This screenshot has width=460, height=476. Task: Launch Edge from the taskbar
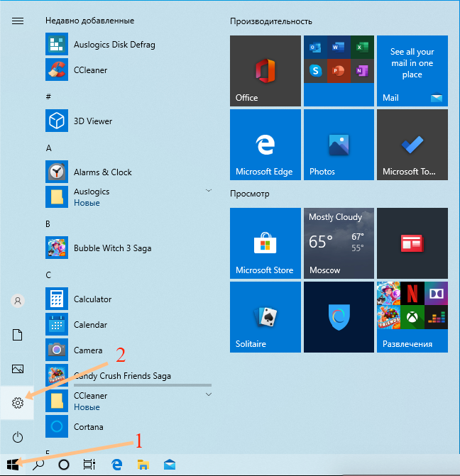pyautogui.click(x=116, y=465)
